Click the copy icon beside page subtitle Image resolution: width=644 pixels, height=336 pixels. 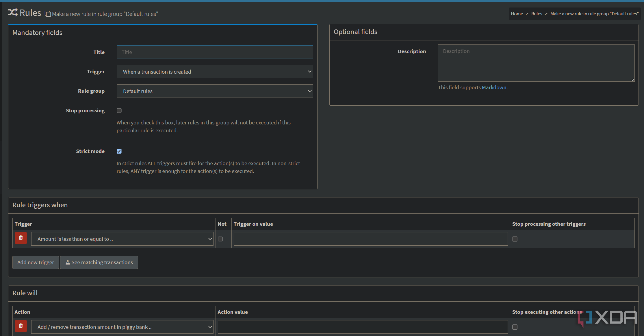pyautogui.click(x=48, y=14)
